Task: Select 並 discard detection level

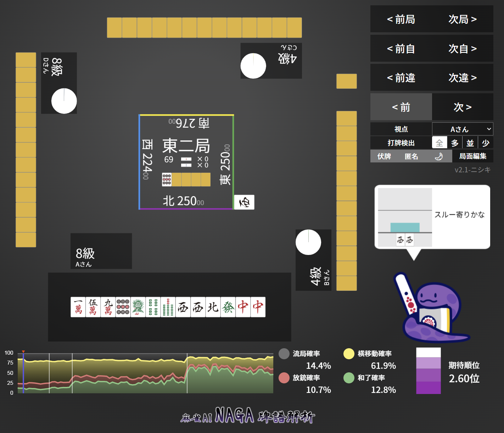Action: (470, 143)
